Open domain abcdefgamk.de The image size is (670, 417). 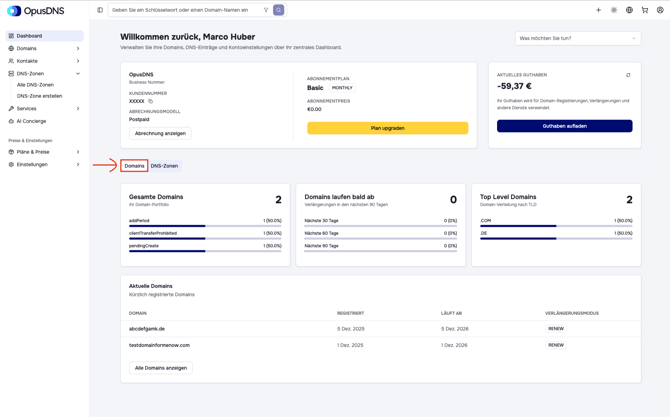[x=147, y=329]
